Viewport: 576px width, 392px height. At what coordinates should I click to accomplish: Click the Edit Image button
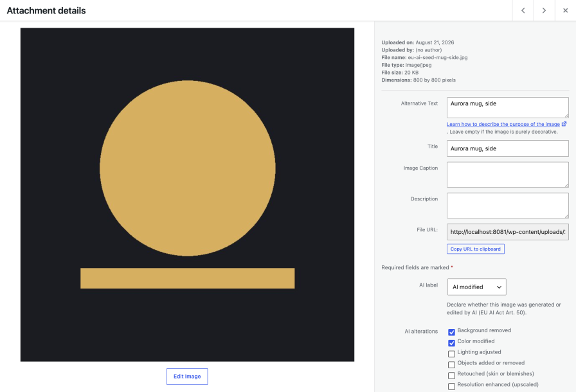tap(187, 377)
